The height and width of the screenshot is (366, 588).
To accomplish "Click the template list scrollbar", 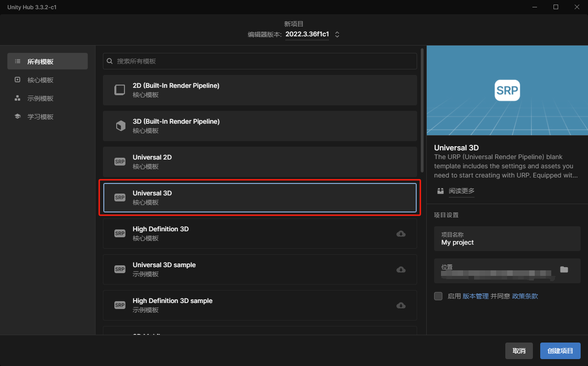I will pos(422,110).
